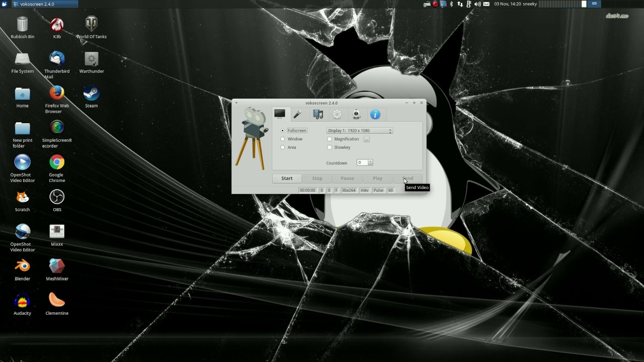
Task: Click the Start recording button
Action: coord(287,178)
